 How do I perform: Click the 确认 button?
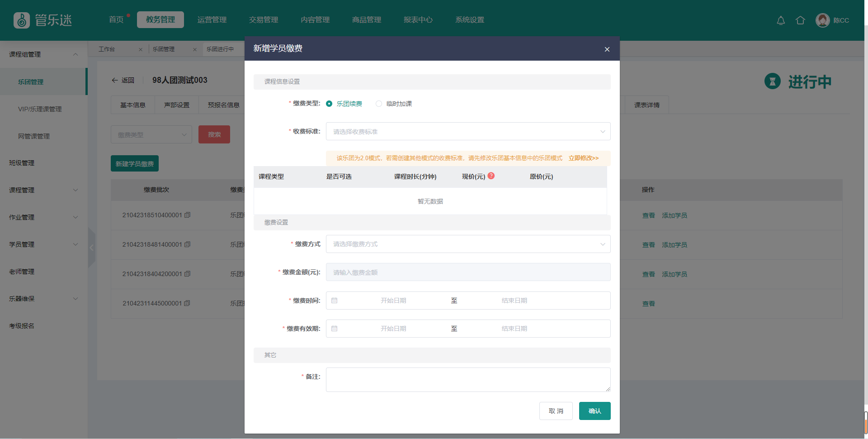coord(594,411)
